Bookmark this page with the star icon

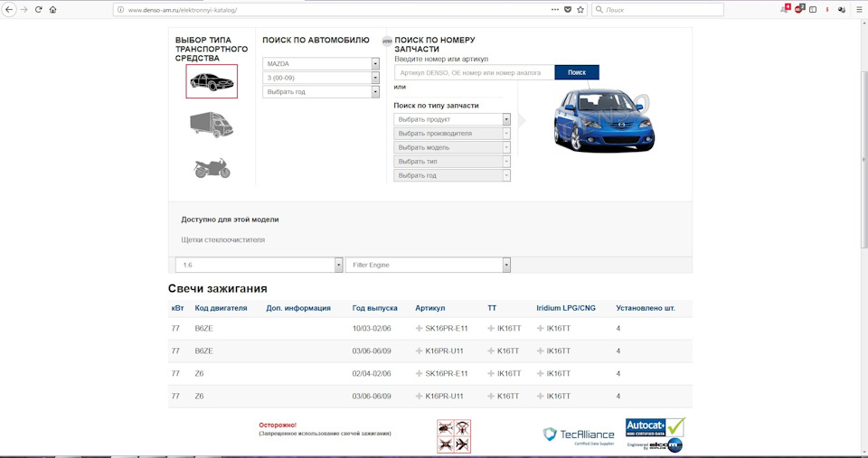click(580, 9)
